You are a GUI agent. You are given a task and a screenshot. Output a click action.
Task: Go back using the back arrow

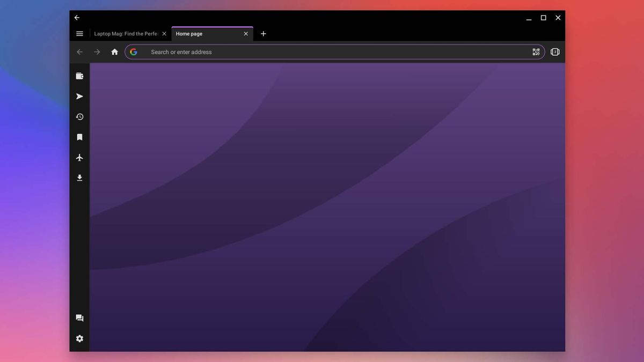(x=79, y=51)
